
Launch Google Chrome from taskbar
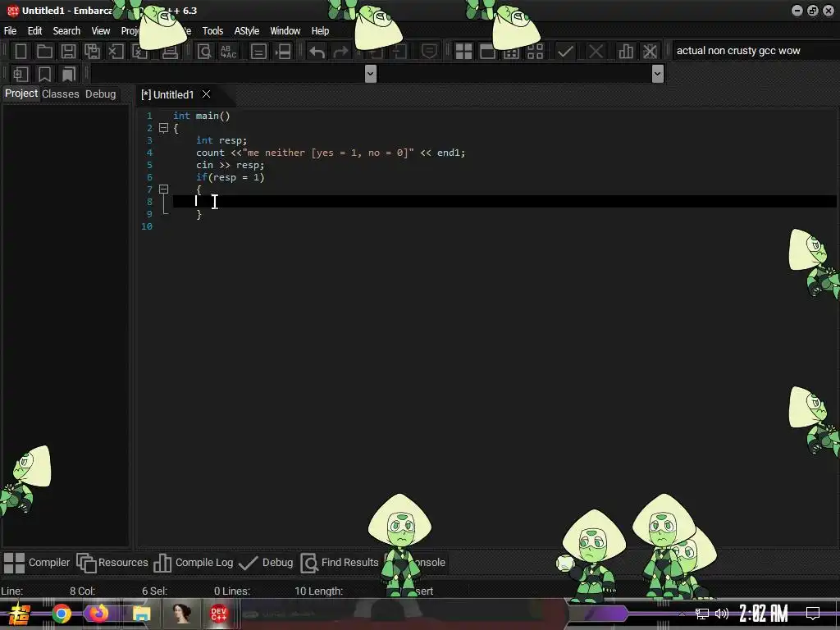point(62,614)
